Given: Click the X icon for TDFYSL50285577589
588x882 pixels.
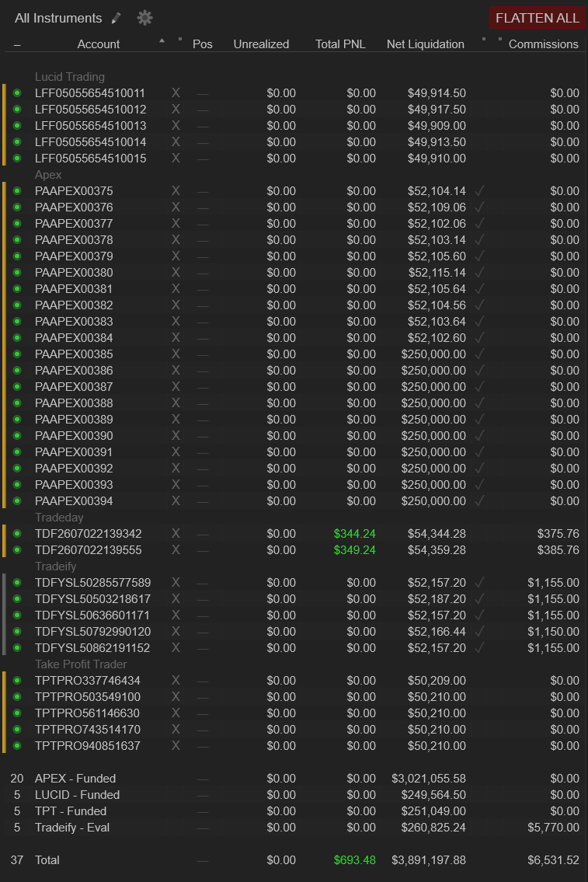Looking at the screenshot, I should (176, 582).
